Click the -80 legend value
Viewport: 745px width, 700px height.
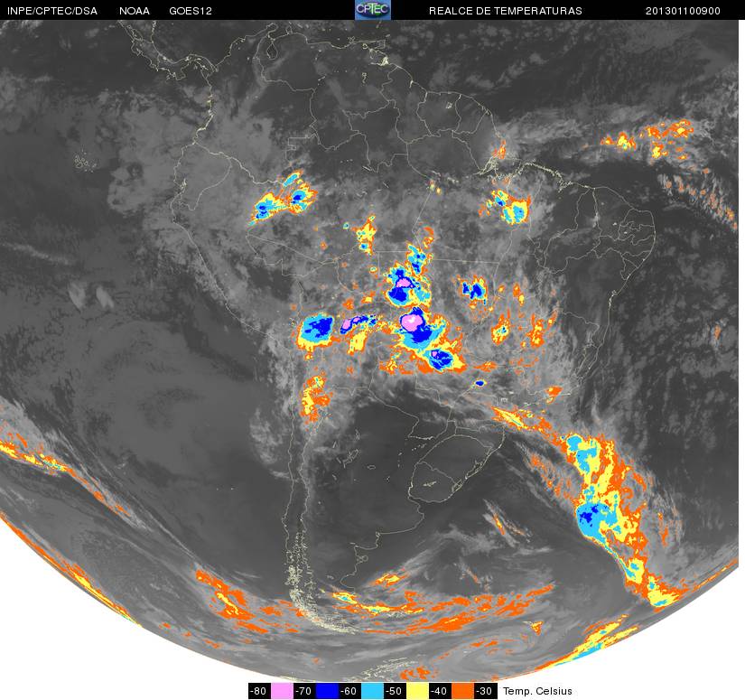tap(259, 691)
